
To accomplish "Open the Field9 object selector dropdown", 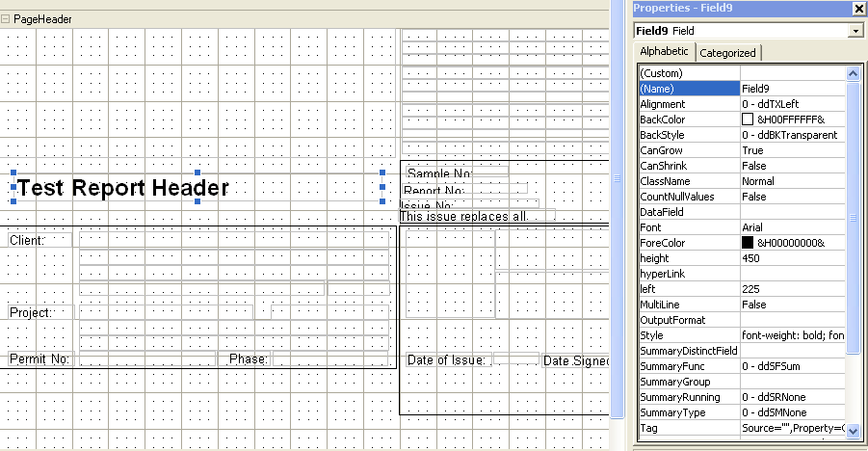I will (x=855, y=31).
